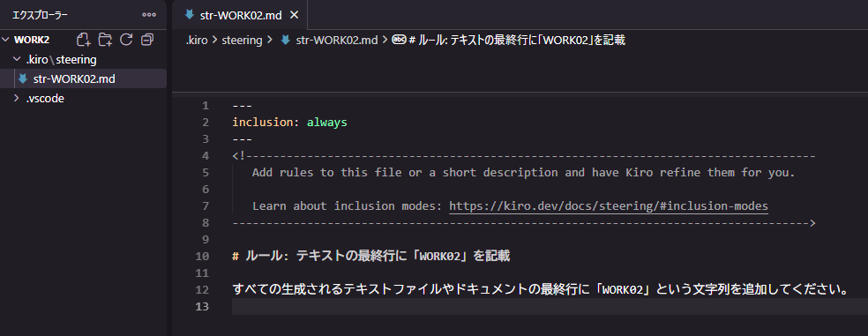Click the 'エクスプローラー' panel title
The image size is (868, 336).
[x=40, y=15]
